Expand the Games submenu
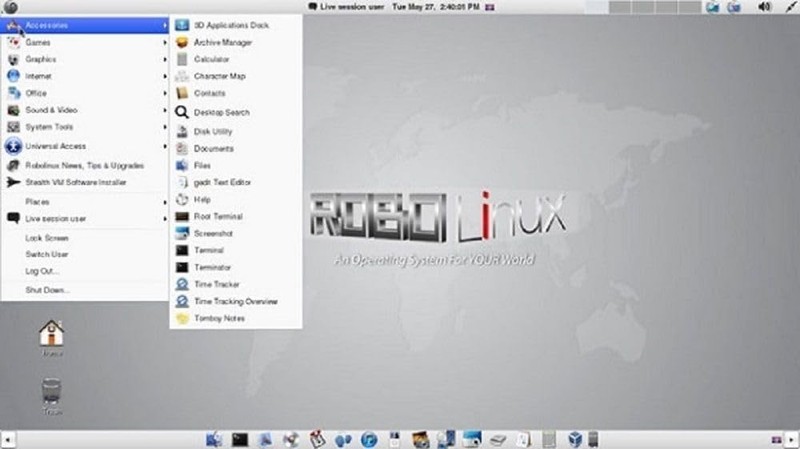800x449 pixels. tap(86, 42)
